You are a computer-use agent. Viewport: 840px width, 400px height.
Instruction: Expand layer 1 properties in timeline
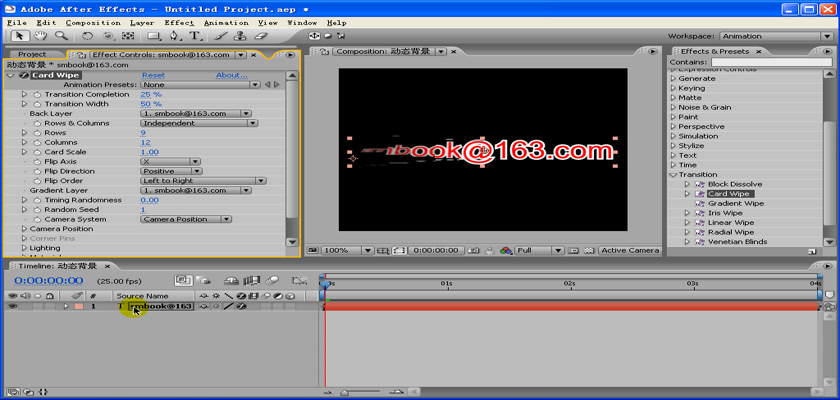click(x=66, y=306)
